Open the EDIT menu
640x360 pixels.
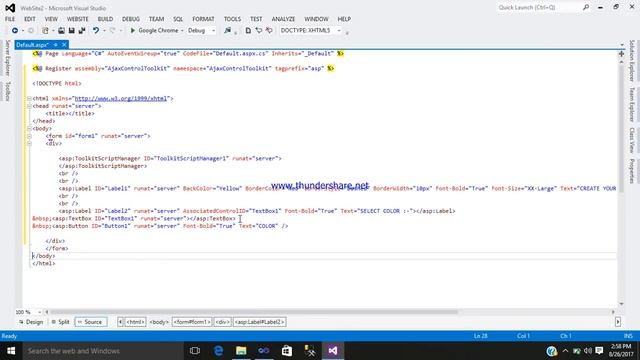tap(30, 19)
